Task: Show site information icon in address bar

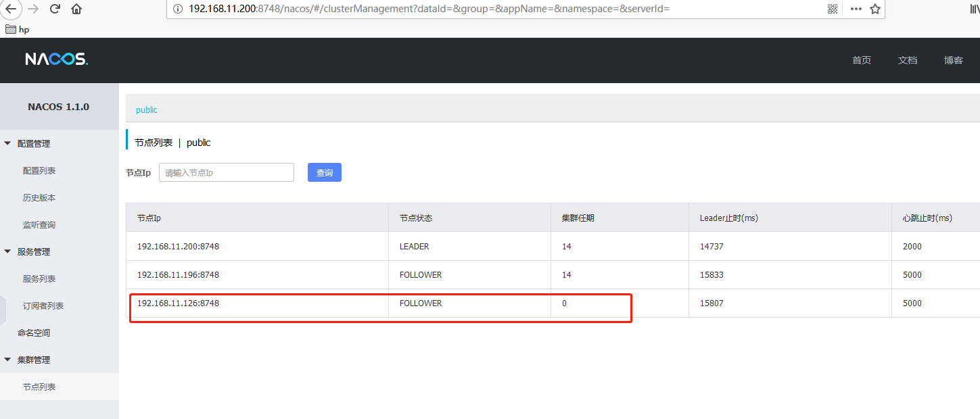Action: point(178,9)
